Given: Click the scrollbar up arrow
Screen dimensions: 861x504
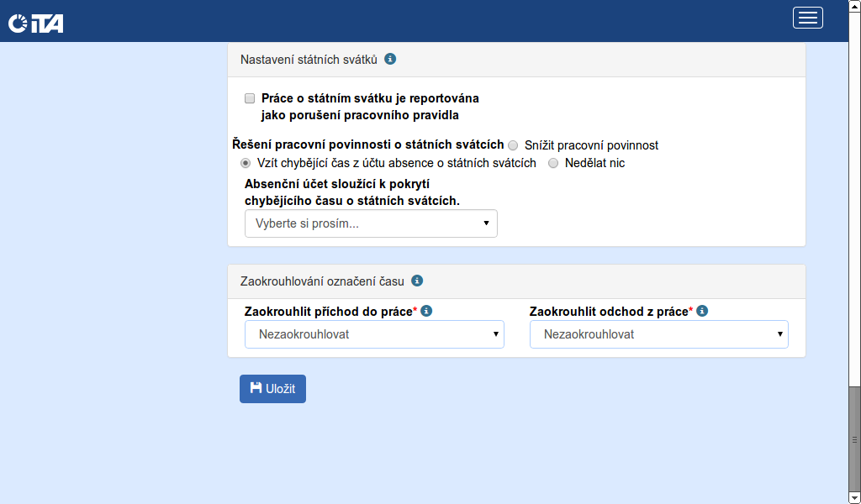Looking at the screenshot, I should 854,5.
